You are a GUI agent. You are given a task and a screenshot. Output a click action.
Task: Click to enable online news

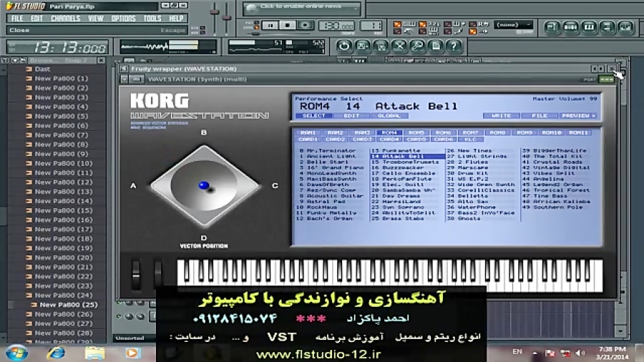pyautogui.click(x=301, y=7)
